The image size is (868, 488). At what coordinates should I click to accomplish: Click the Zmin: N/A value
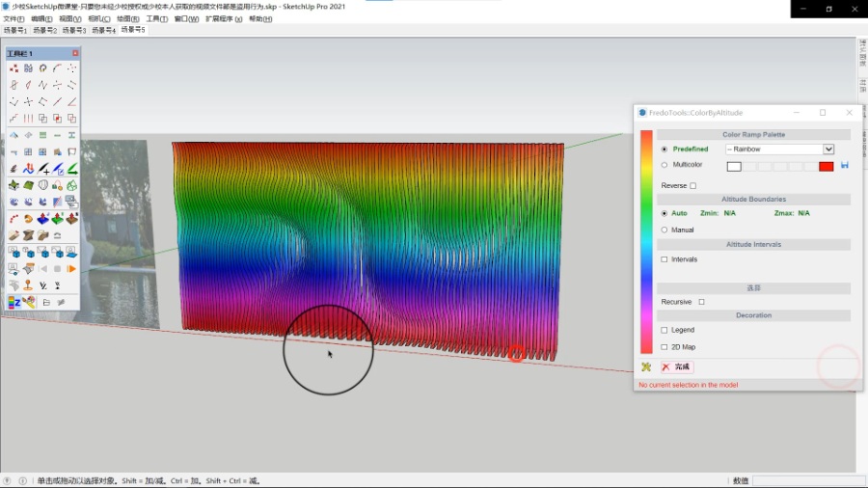pyautogui.click(x=730, y=213)
